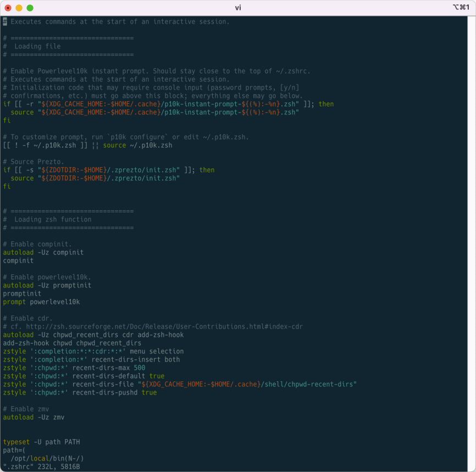Click zstyle 'recent-dirs-default true' line
Image resolution: width=476 pixels, height=472 pixels.
(x=84, y=376)
